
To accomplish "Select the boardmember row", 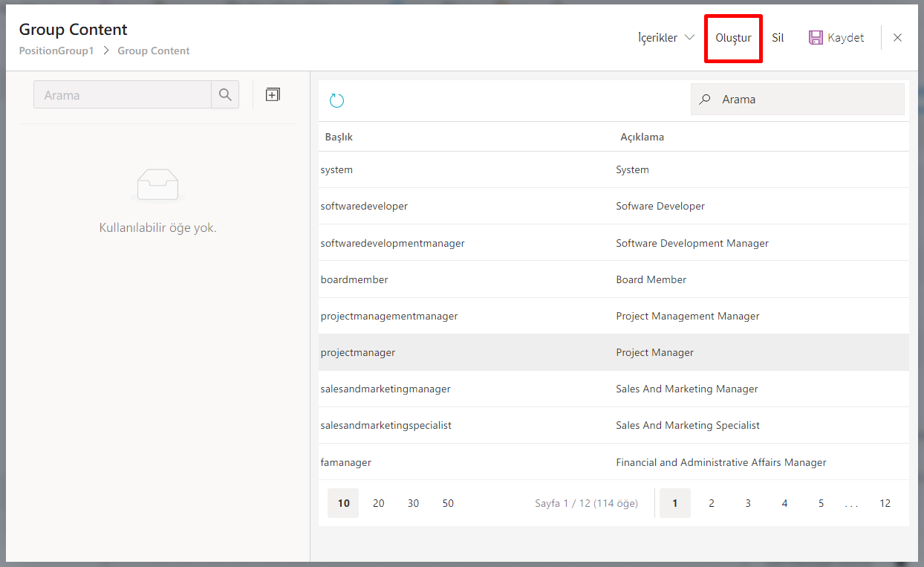I will [354, 280].
